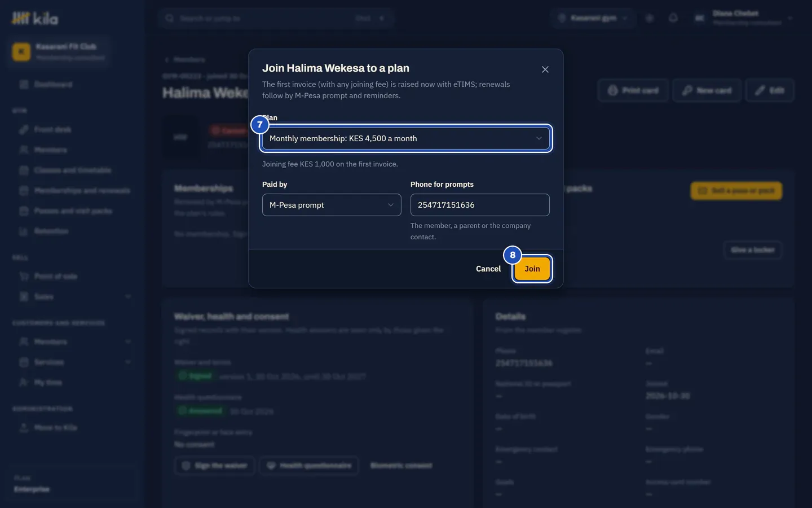Open the Plan dropdown showing Monthly membership
Image resolution: width=812 pixels, height=508 pixels.
pos(406,138)
